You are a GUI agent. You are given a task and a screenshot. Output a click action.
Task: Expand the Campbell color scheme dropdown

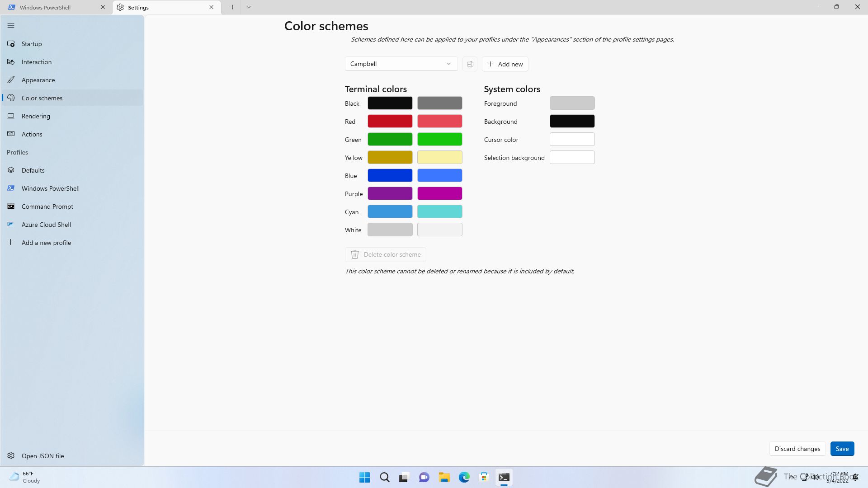(401, 64)
